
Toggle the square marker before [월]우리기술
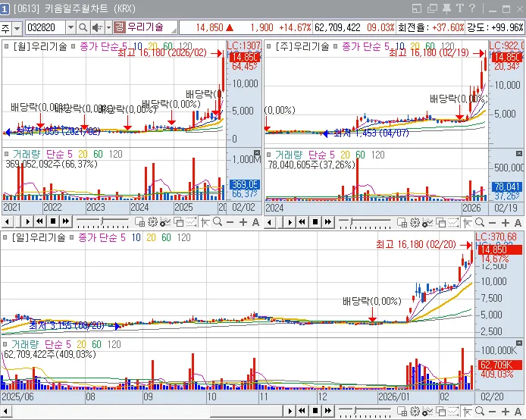(x=6, y=46)
